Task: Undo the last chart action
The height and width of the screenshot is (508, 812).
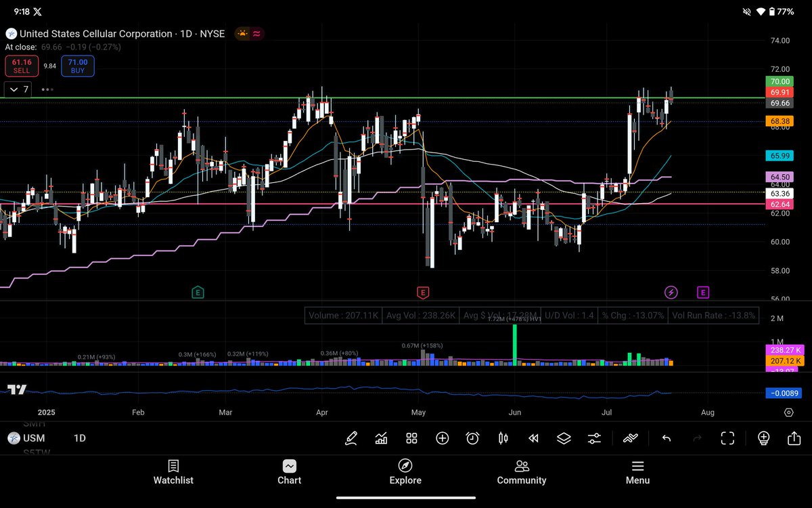Action: (667, 438)
